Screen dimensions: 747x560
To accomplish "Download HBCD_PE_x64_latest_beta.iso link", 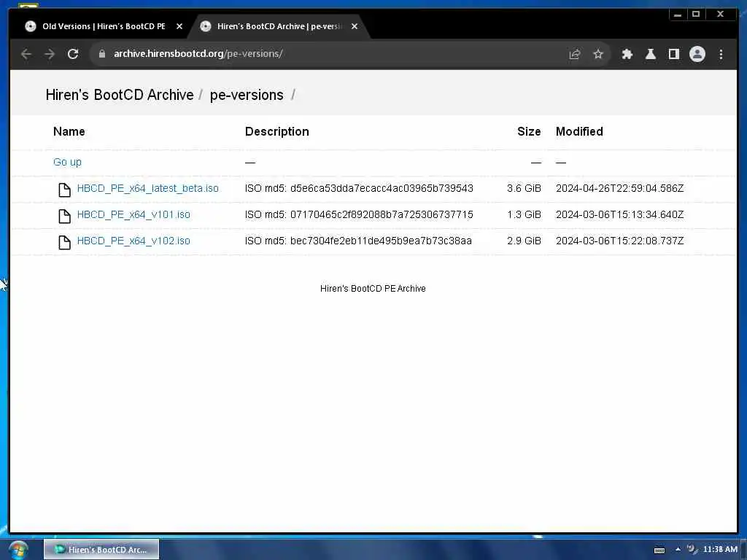I will coord(147,189).
